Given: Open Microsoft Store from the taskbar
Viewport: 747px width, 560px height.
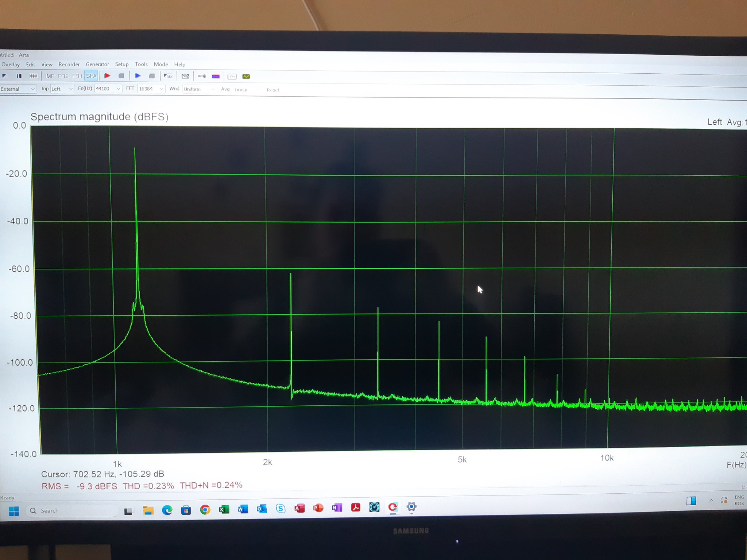Looking at the screenshot, I should [186, 510].
